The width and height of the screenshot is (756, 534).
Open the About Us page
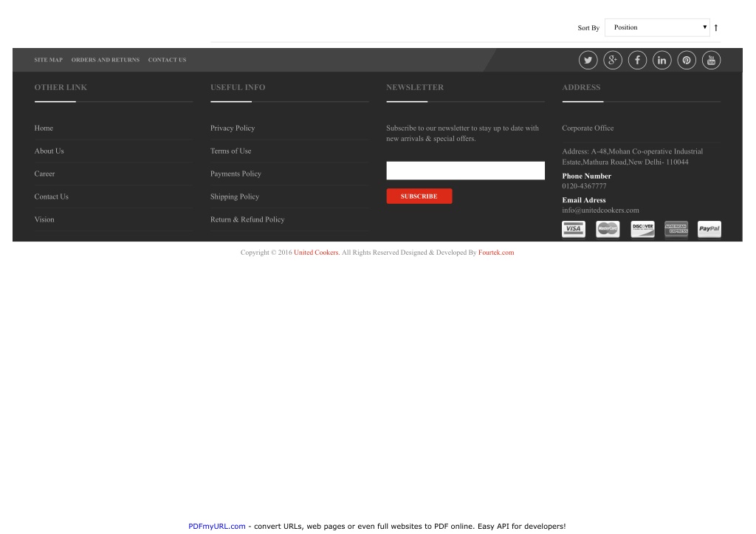click(x=49, y=151)
